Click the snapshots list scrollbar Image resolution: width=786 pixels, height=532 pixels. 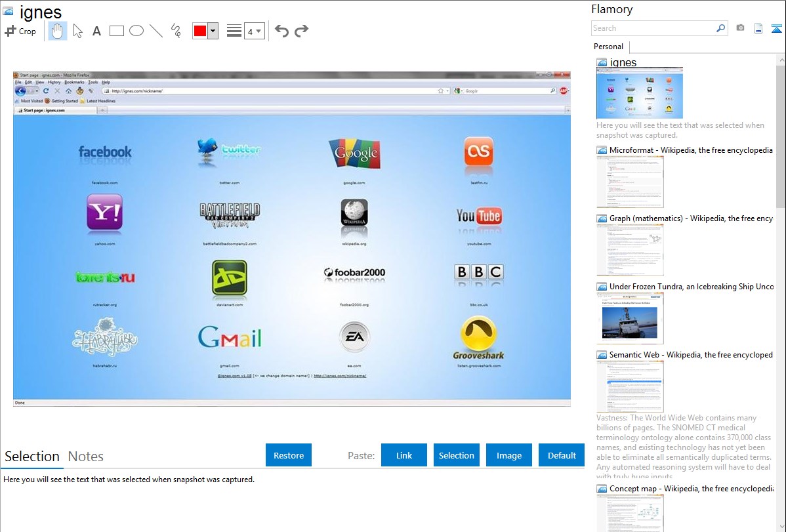coord(781,135)
